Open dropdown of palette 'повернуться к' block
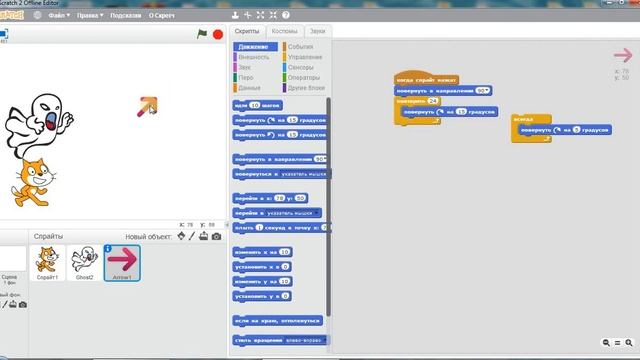640x360 pixels. (x=304, y=174)
